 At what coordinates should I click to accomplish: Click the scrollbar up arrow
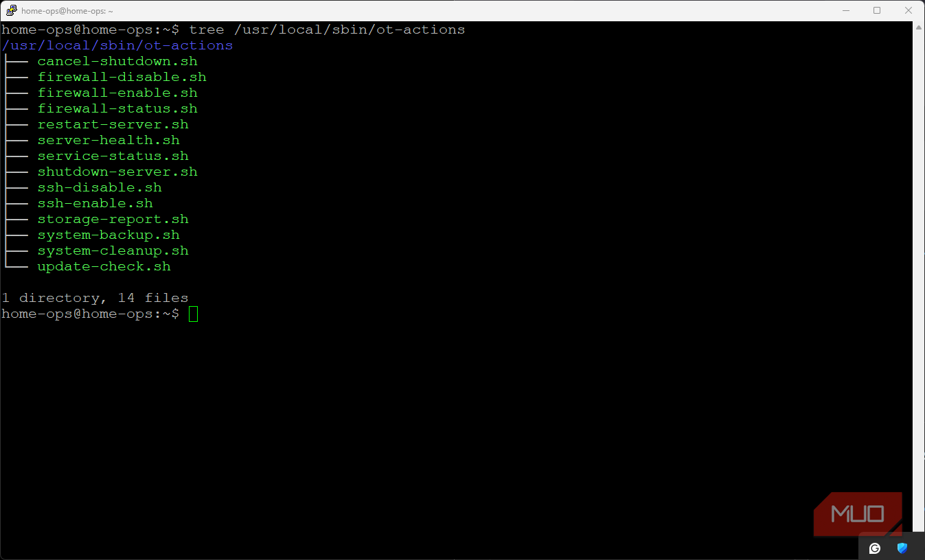click(919, 27)
